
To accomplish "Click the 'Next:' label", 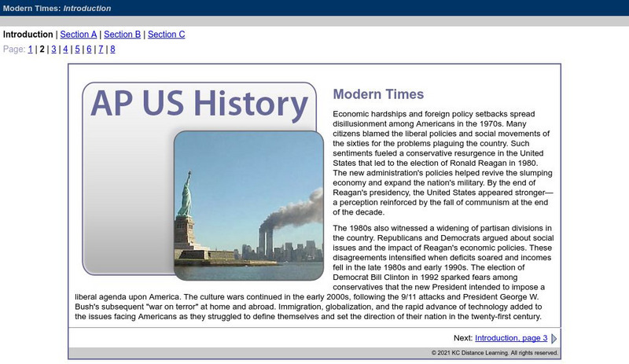I will point(463,338).
